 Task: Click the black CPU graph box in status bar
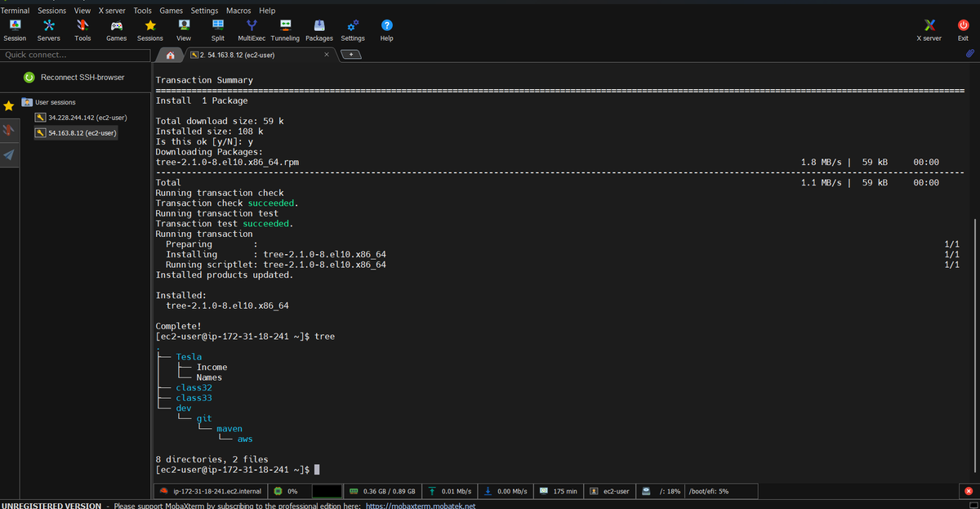[326, 491]
